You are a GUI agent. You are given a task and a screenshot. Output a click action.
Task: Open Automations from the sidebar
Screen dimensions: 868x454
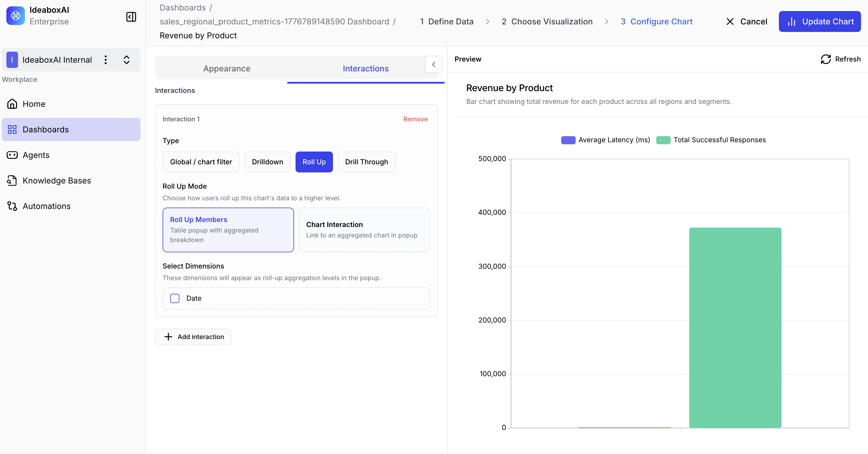[71, 206]
